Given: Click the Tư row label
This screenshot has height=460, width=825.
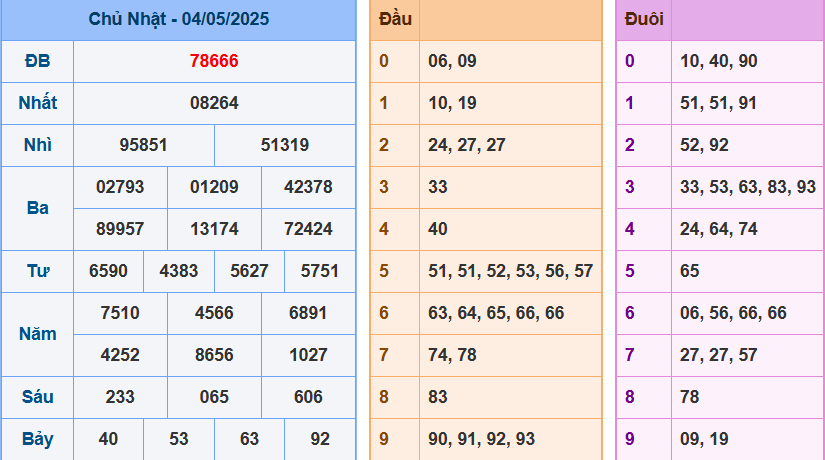Looking at the screenshot, I should pos(37,271).
